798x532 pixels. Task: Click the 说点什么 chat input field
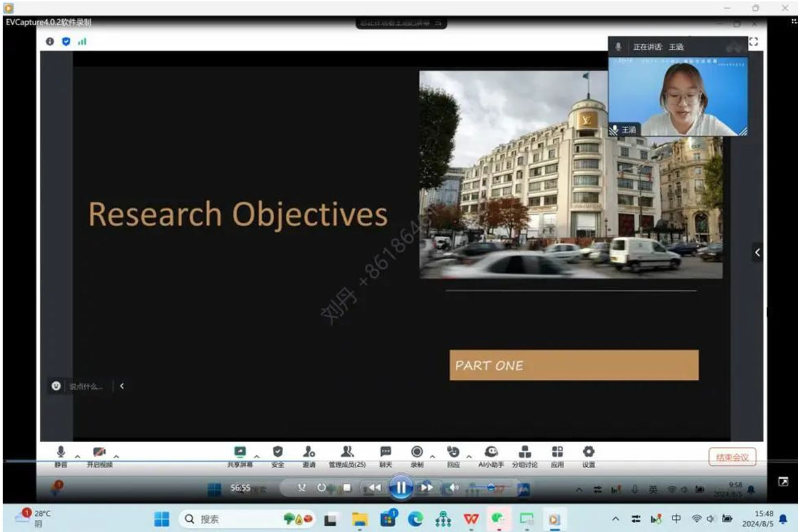tap(86, 387)
